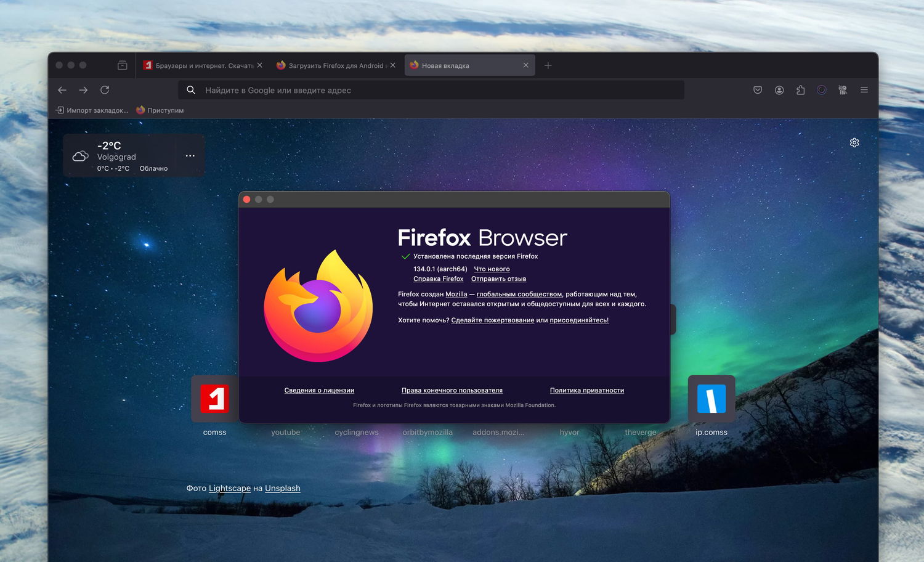
Task: Open a new tab with plus button
Action: point(548,65)
